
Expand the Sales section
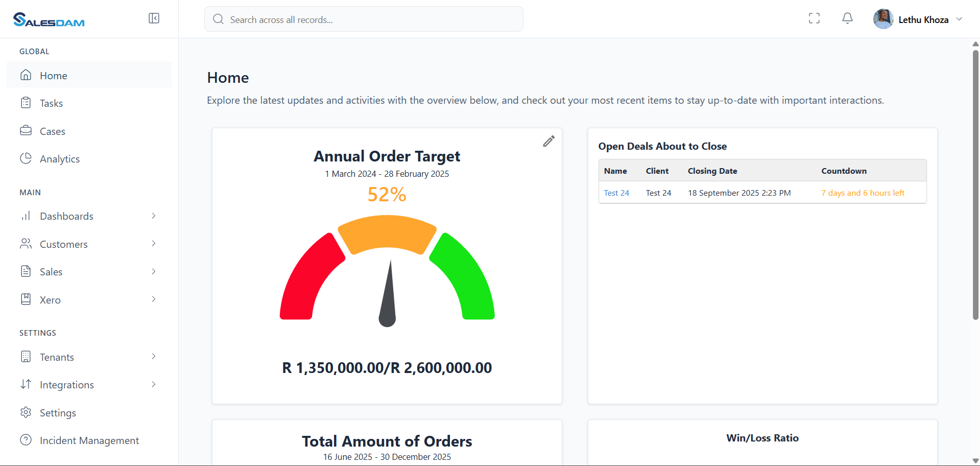(153, 271)
